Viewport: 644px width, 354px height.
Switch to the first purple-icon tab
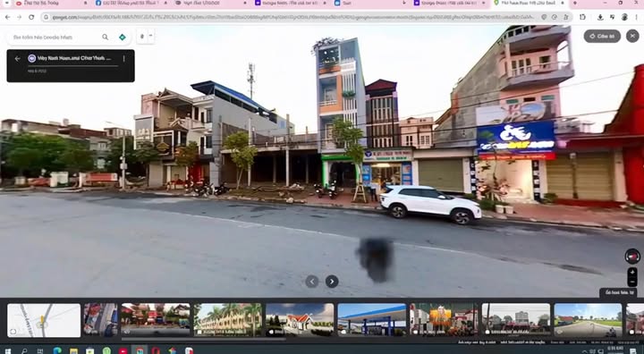tap(290, 3)
